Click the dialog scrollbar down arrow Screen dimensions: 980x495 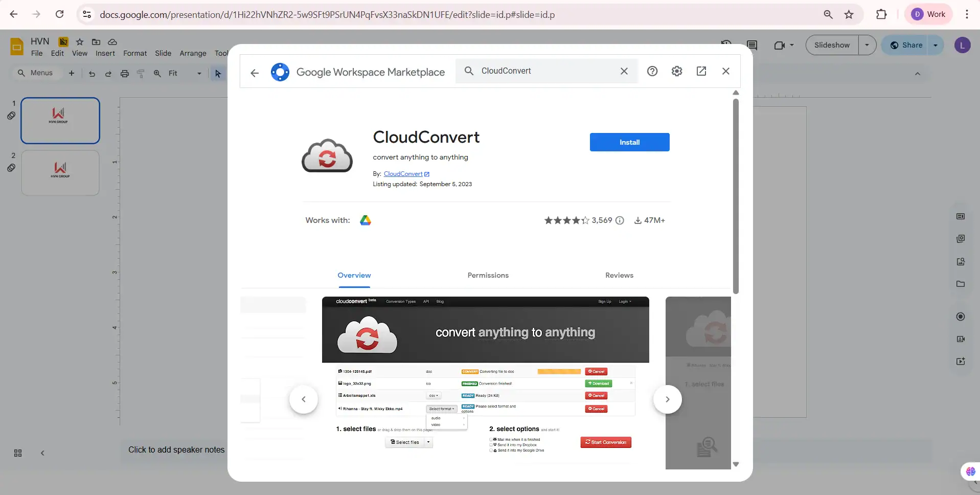(x=736, y=463)
